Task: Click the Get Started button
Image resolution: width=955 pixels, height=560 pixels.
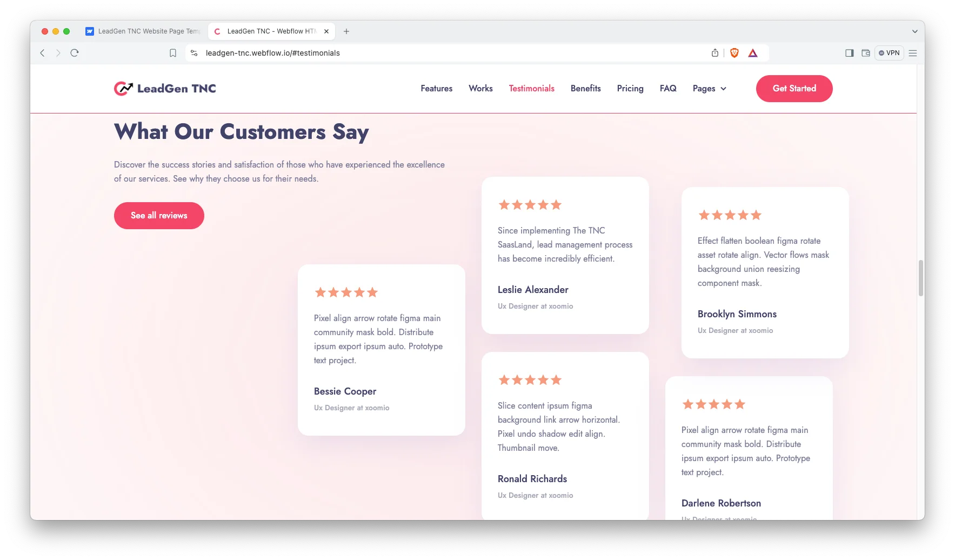Action: click(x=794, y=89)
